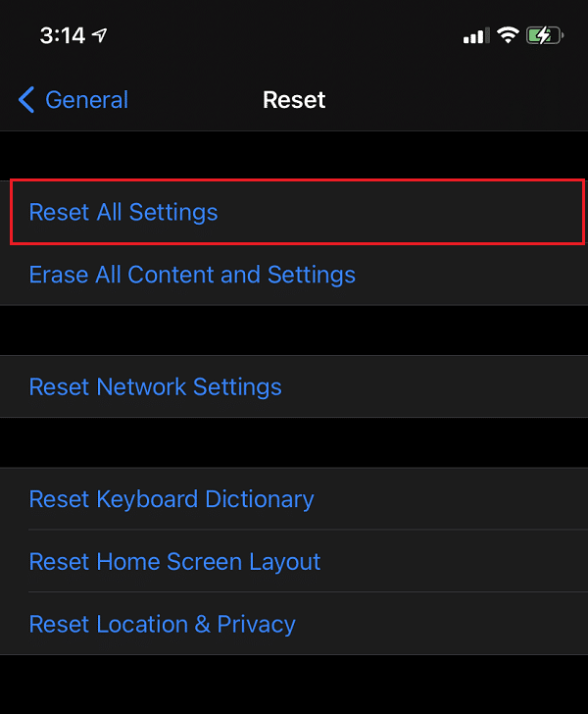588x714 pixels.
Task: Tap blank gap above Reset All Settings
Action: (x=294, y=155)
